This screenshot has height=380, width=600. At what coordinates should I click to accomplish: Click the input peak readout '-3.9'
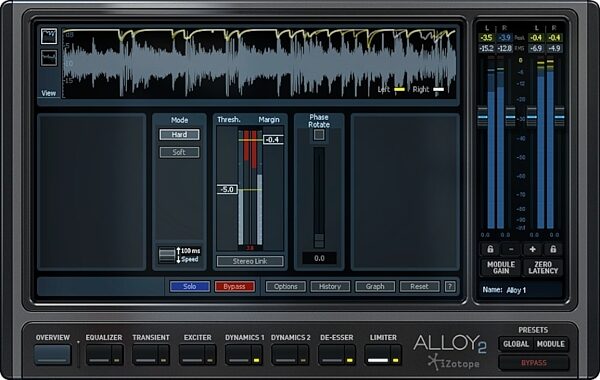(x=504, y=38)
